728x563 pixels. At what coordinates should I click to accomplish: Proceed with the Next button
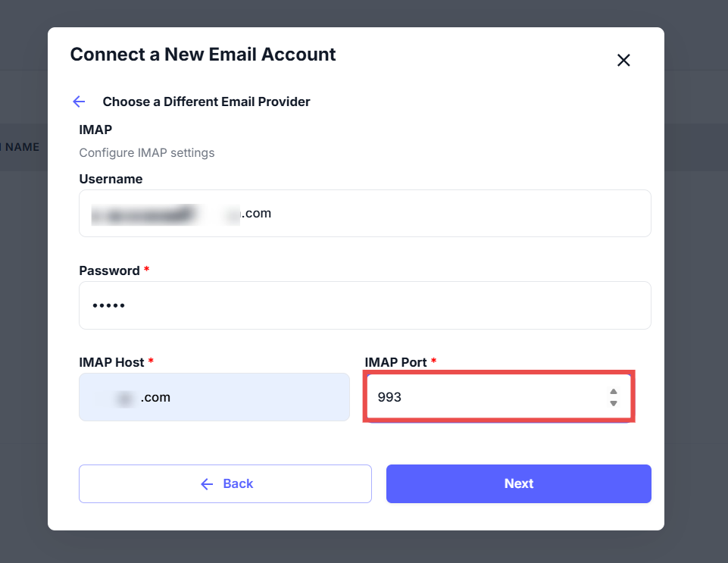pos(518,483)
